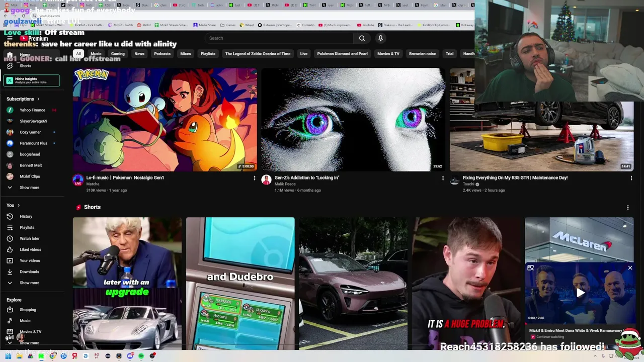Select the Mixes filter chip

click(x=186, y=54)
